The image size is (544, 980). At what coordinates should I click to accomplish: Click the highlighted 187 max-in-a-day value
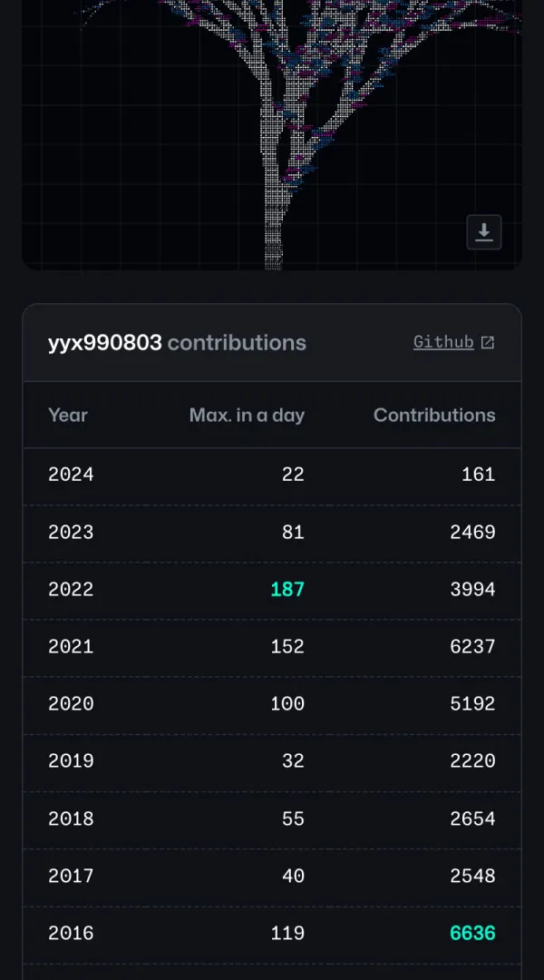click(x=287, y=590)
